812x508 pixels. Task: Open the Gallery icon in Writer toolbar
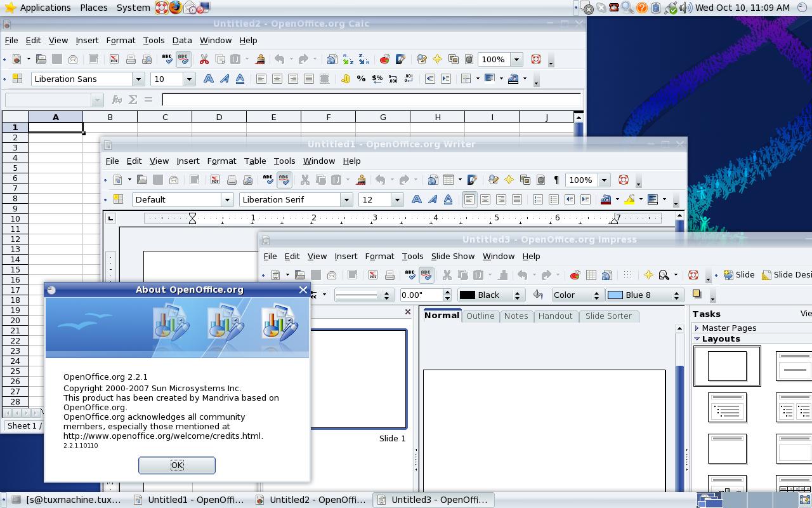[x=525, y=180]
